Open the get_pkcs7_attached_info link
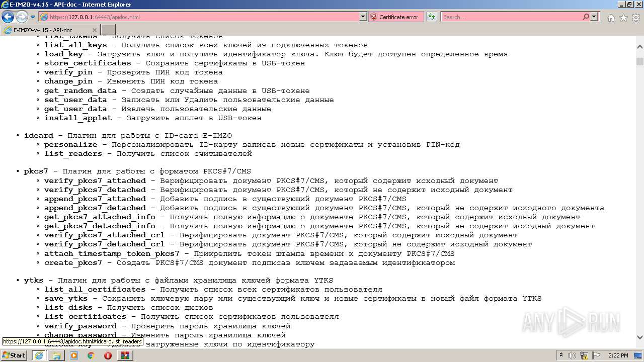Viewport: 644px width, 362px height. (100, 217)
